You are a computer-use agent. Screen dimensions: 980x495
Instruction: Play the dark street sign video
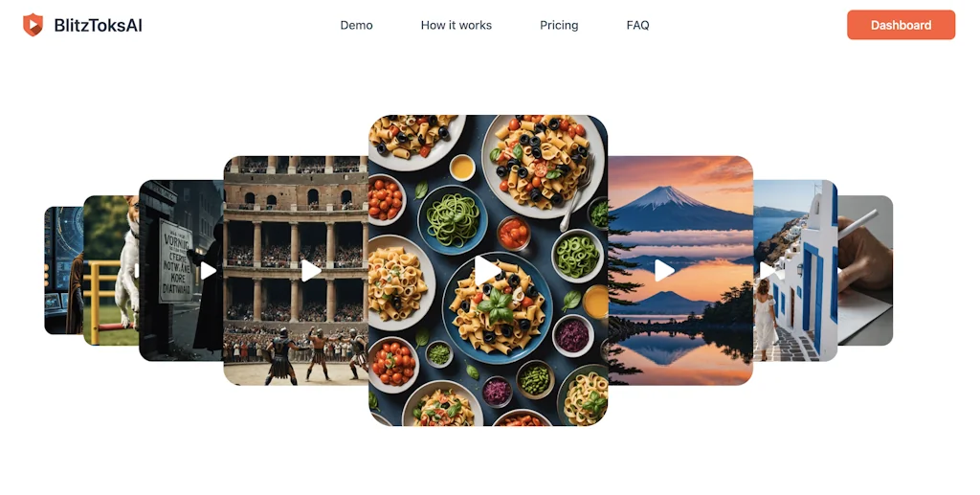tap(208, 271)
